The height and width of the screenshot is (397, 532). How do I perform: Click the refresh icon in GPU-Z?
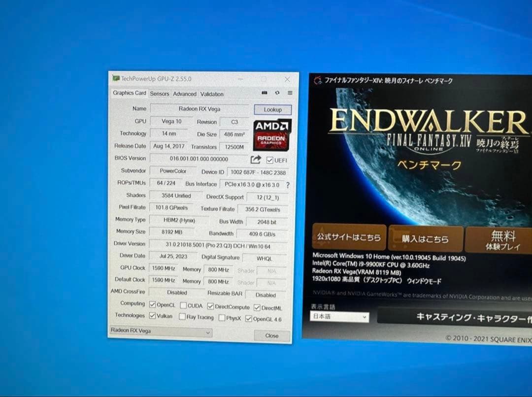277,93
